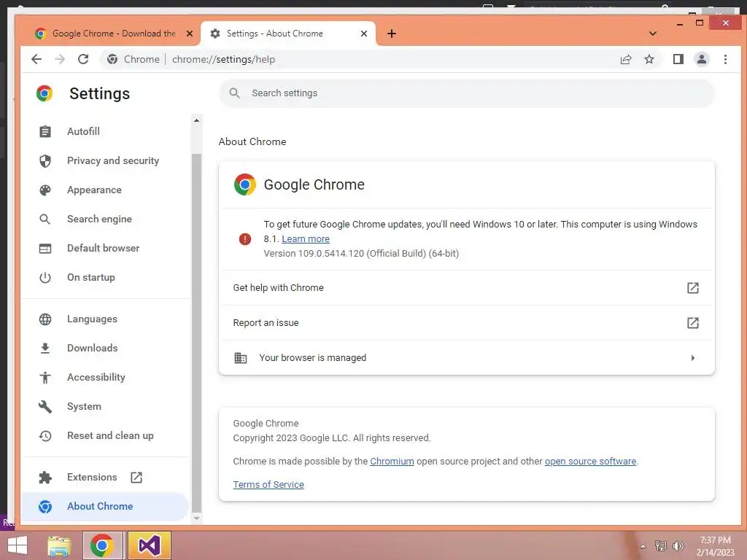
Task: Open the Windows Start button
Action: point(18,545)
